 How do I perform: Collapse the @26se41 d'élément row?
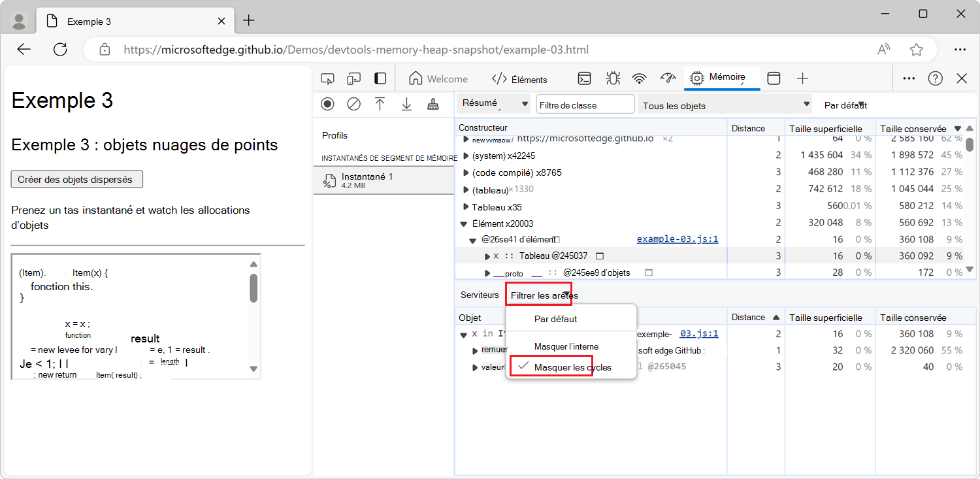pos(473,240)
